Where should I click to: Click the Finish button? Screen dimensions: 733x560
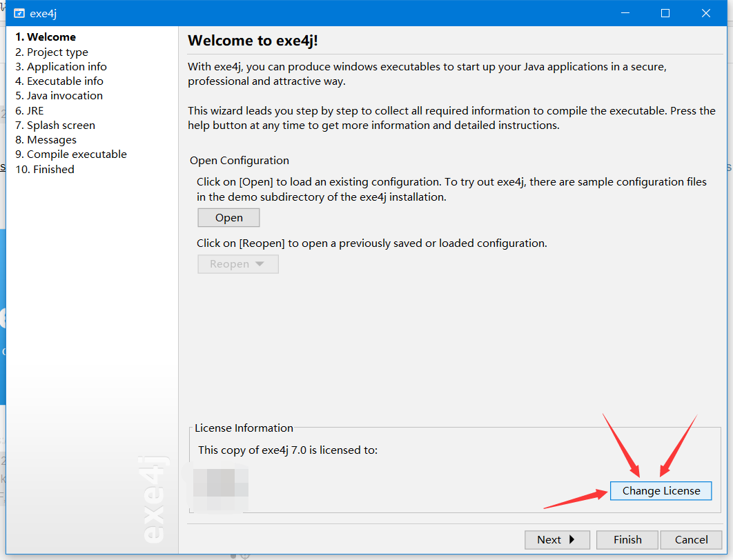[x=627, y=540]
